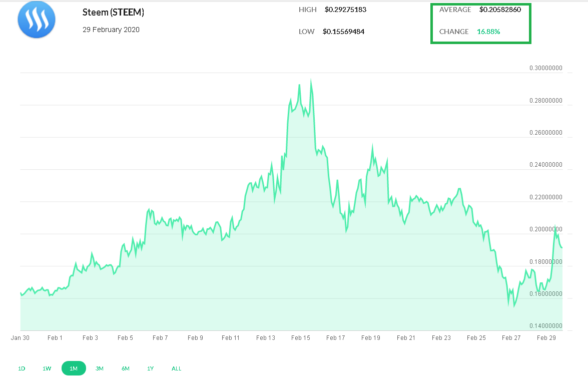588x382 pixels.
Task: Click the green AVERAGE/CHANGE box
Action: click(480, 23)
